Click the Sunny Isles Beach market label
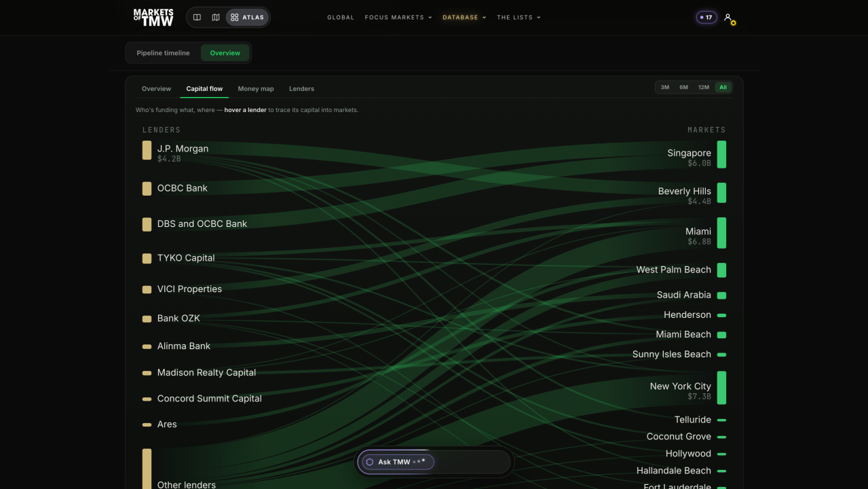Screen dimensions: 868x489 671,355
